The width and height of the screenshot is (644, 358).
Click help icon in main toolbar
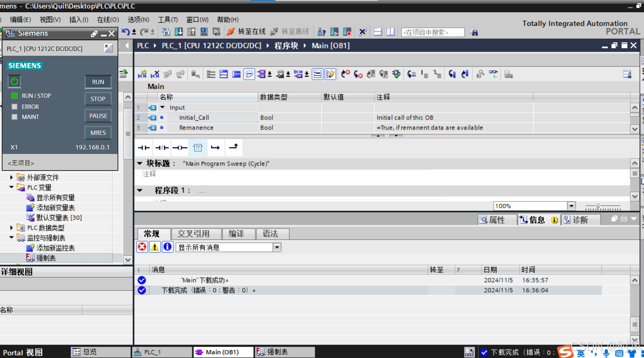321,32
